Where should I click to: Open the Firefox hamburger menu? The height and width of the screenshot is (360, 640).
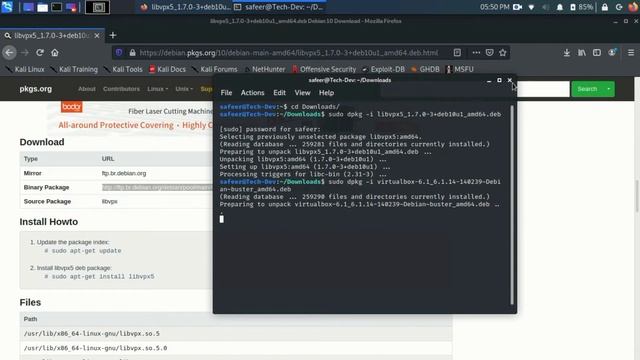pyautogui.click(x=631, y=53)
